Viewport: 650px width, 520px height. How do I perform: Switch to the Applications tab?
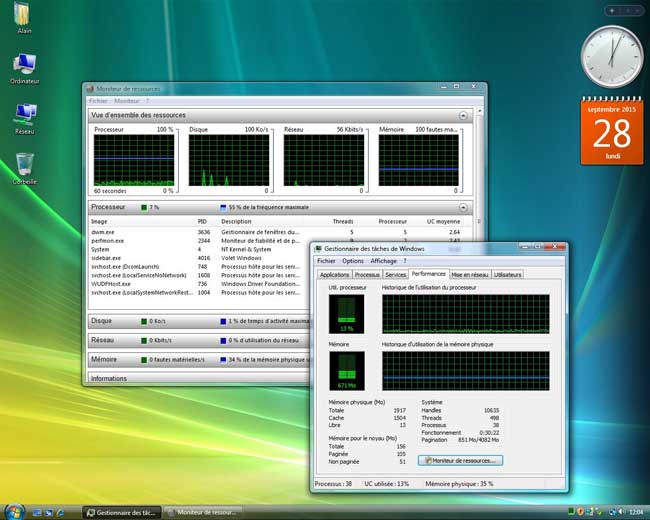[x=335, y=275]
